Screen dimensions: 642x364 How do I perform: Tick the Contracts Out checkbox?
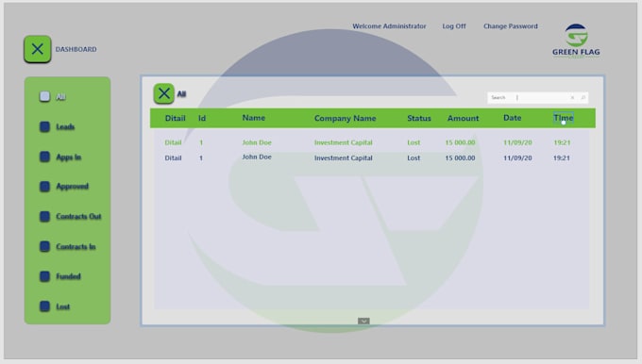click(x=44, y=216)
